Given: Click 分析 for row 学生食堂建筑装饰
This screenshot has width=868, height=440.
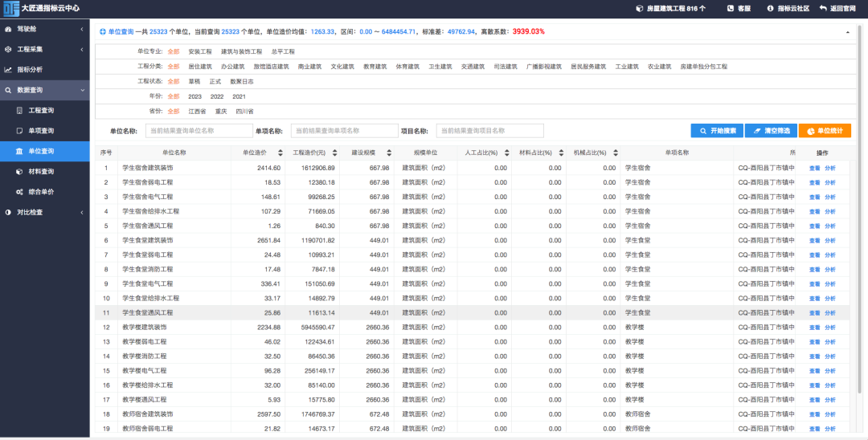Looking at the screenshot, I should pos(829,240).
